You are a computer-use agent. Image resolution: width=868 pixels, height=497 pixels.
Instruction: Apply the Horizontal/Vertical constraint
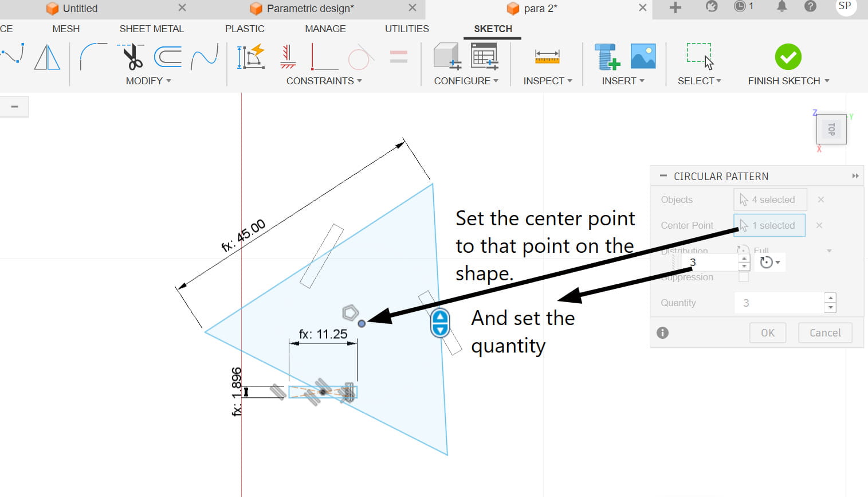pyautogui.click(x=324, y=57)
